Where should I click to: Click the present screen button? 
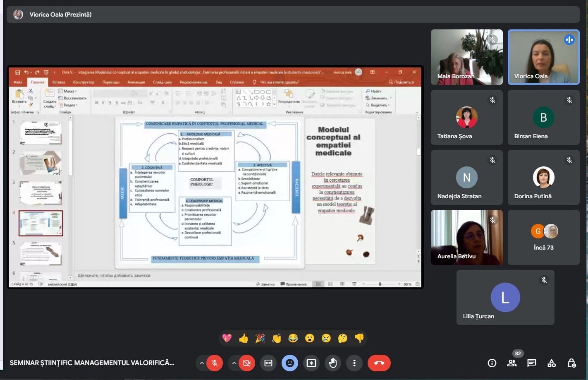pos(311,363)
